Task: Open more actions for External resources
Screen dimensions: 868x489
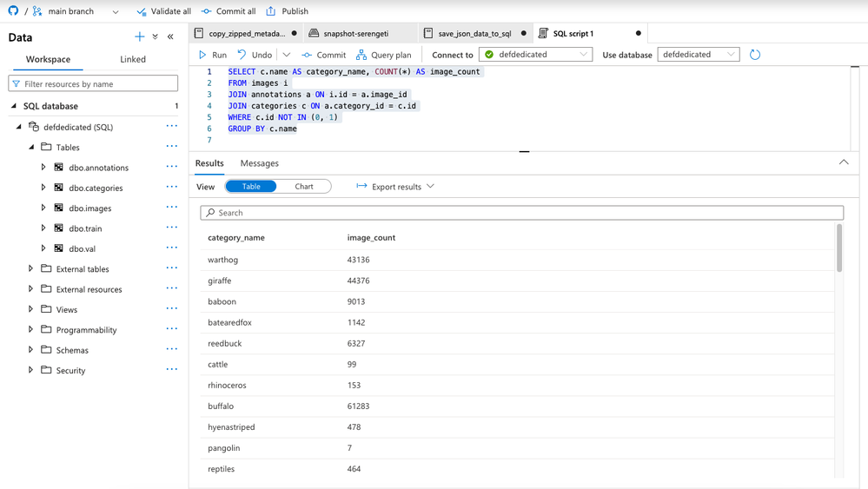Action: tap(172, 288)
